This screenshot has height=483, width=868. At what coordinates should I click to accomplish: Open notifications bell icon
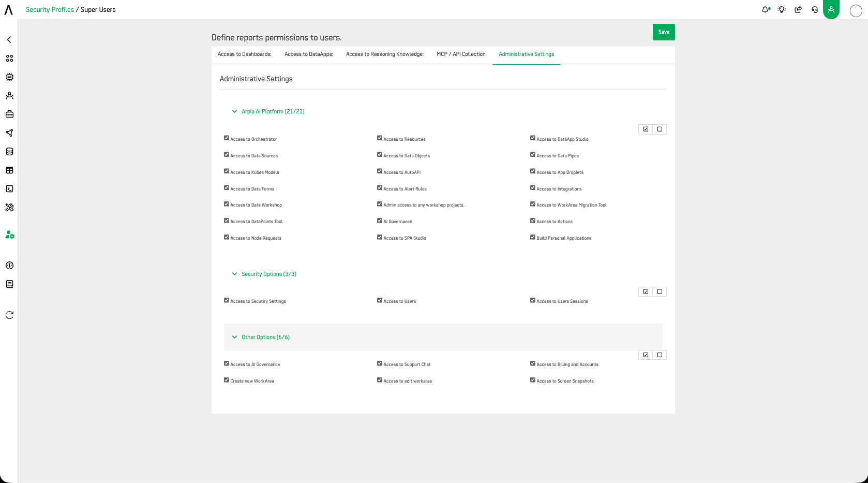[x=766, y=10]
